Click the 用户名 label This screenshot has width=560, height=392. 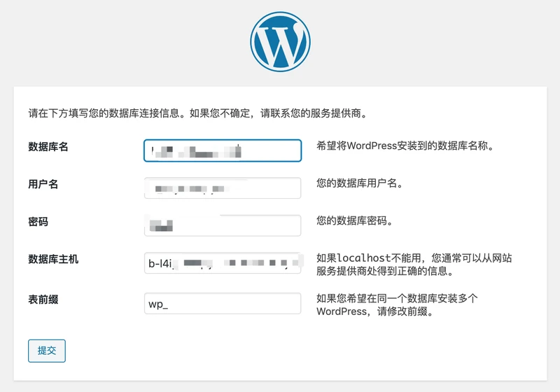pos(43,184)
